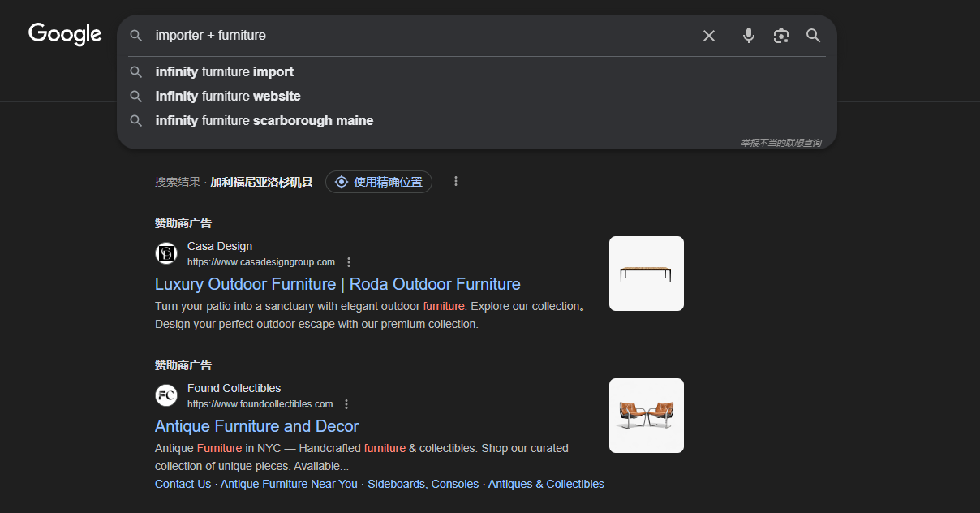Screen dimensions: 980x513
Task: Choose suggestion "infinity furniture scarborough maine"
Action: tap(264, 120)
